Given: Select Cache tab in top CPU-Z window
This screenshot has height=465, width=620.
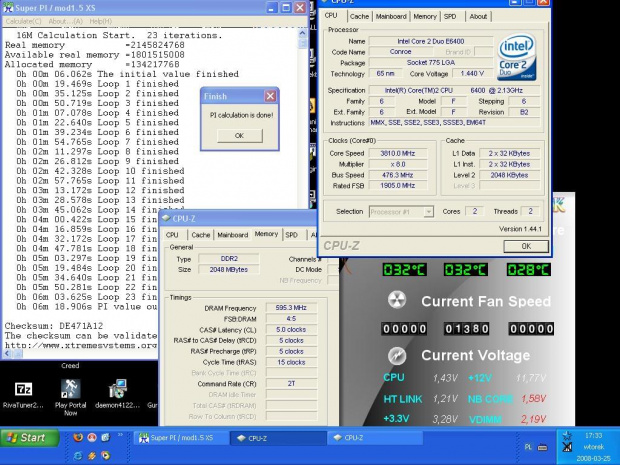Looking at the screenshot, I should pyautogui.click(x=359, y=16).
